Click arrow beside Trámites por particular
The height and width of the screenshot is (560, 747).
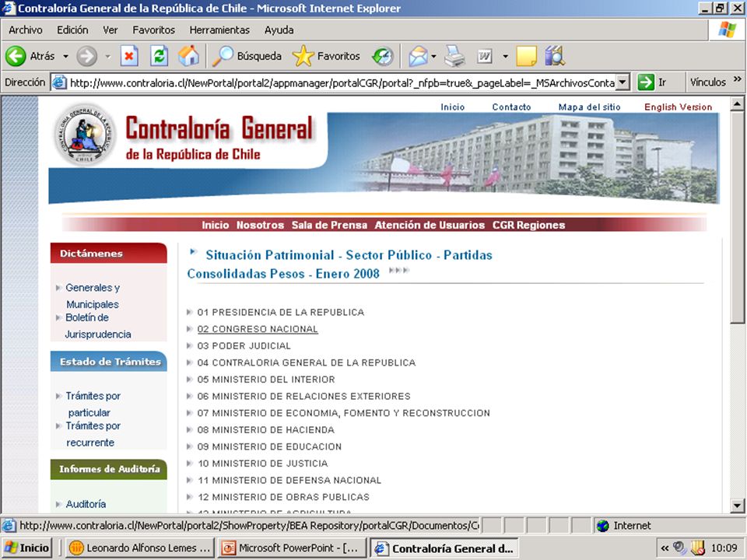coord(58,396)
